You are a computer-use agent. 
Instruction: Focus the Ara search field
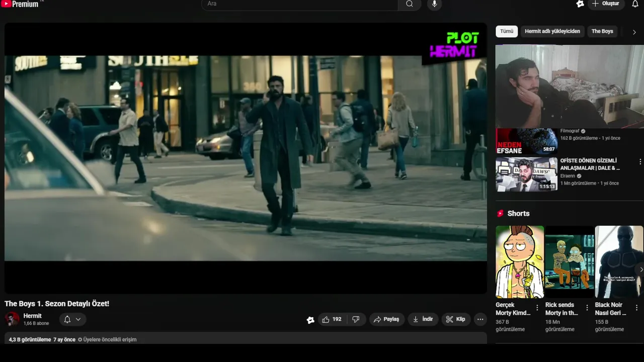pos(300,4)
